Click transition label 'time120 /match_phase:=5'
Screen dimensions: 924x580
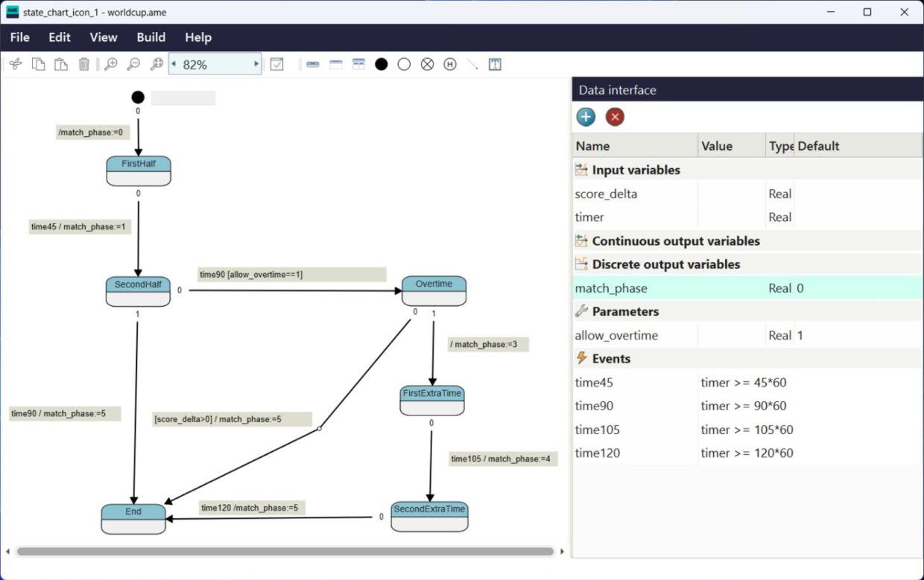(252, 508)
